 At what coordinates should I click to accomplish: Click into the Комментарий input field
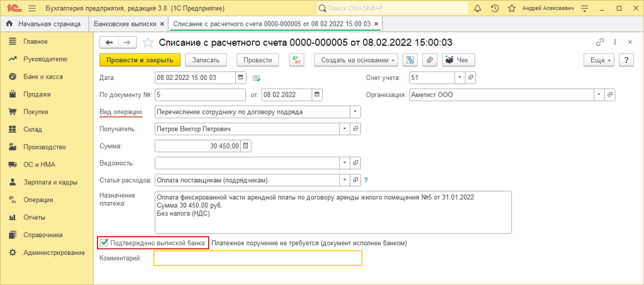[258, 259]
